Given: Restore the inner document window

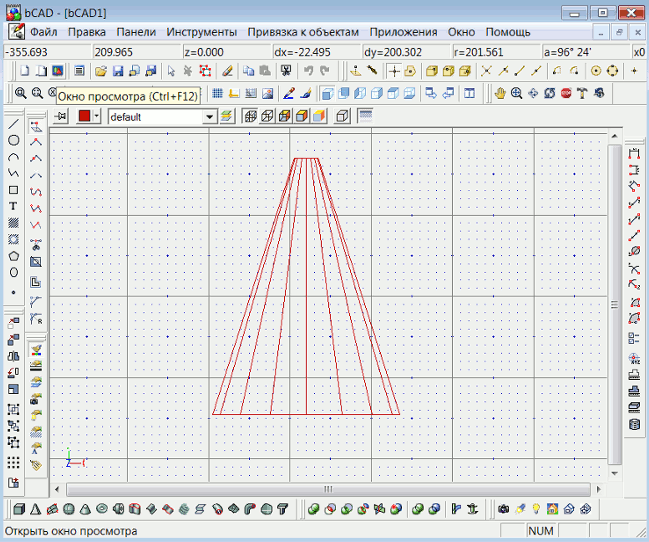Looking at the screenshot, I should tap(619, 32).
